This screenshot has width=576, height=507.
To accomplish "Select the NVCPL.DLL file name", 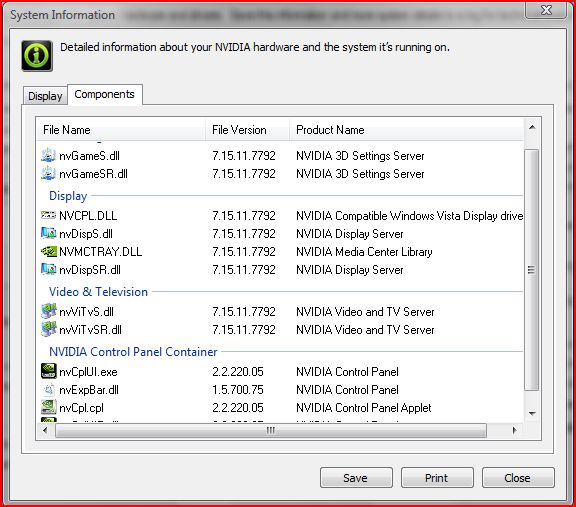I will 88,216.
